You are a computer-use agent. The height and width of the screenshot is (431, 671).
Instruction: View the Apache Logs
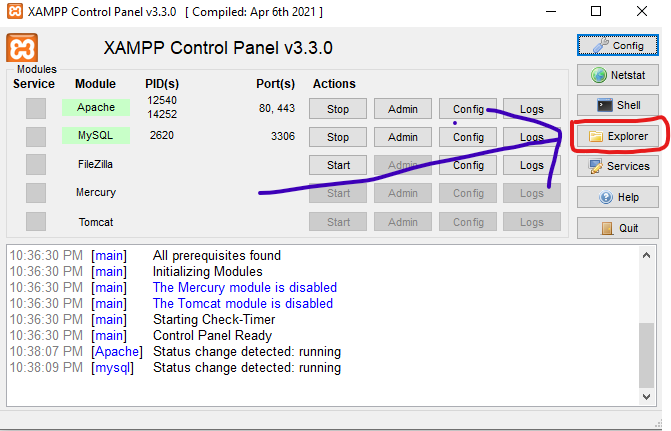(x=532, y=109)
